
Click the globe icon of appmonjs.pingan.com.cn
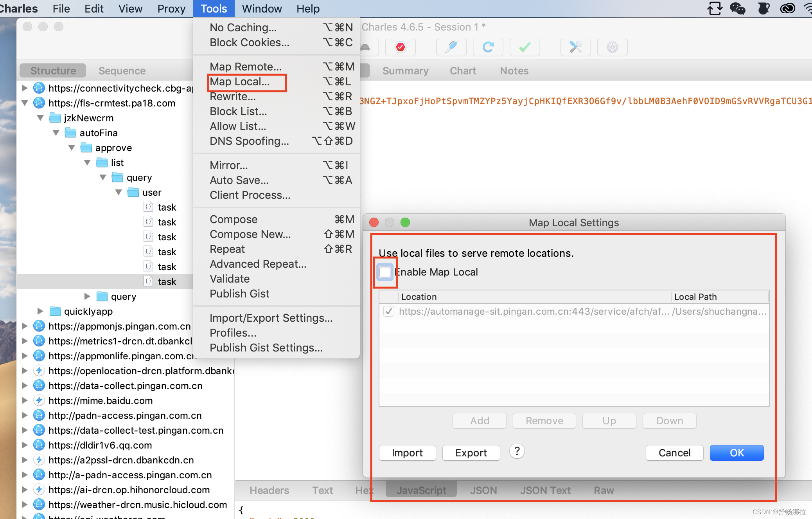[39, 326]
